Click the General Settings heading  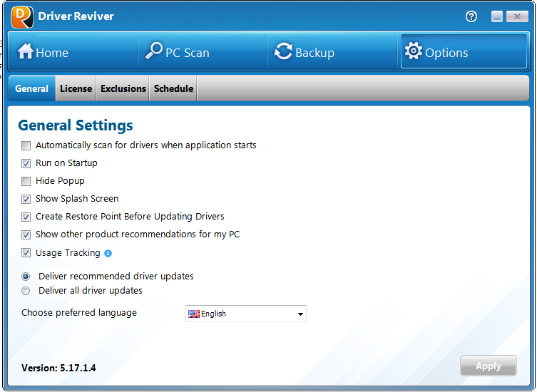[x=76, y=125]
